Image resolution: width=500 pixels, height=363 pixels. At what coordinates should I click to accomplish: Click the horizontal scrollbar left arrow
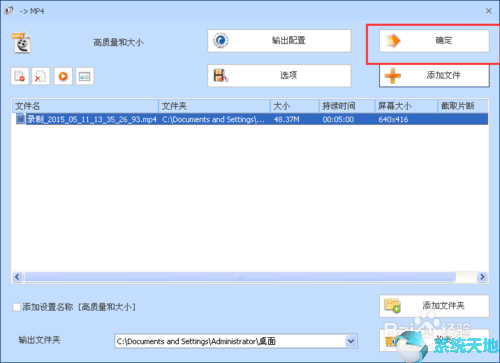coord(17,277)
